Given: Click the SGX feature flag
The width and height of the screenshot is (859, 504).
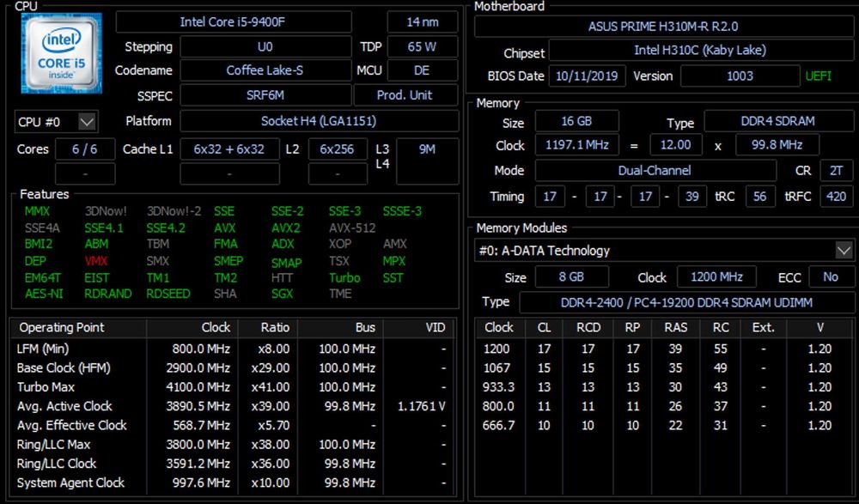Looking at the screenshot, I should click(x=282, y=294).
